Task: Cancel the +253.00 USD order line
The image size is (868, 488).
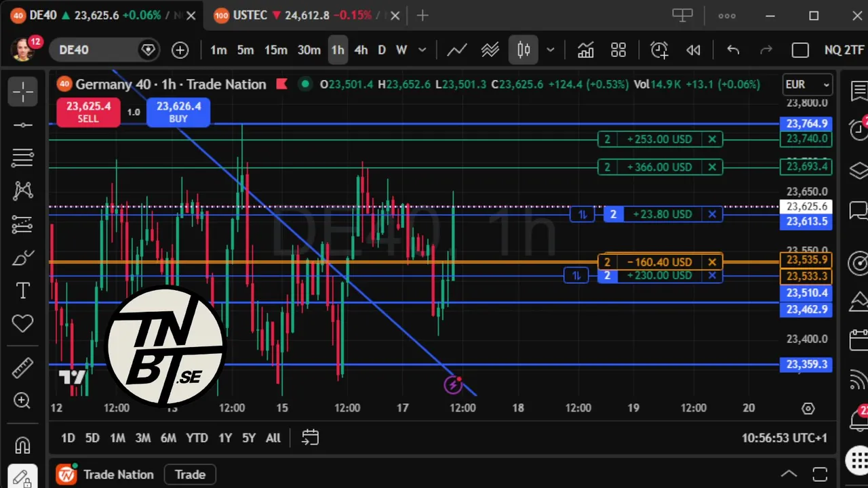Action: (712, 139)
